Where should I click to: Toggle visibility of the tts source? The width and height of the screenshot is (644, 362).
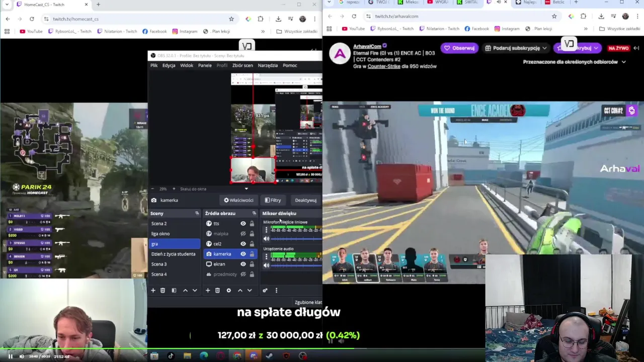pyautogui.click(x=243, y=223)
